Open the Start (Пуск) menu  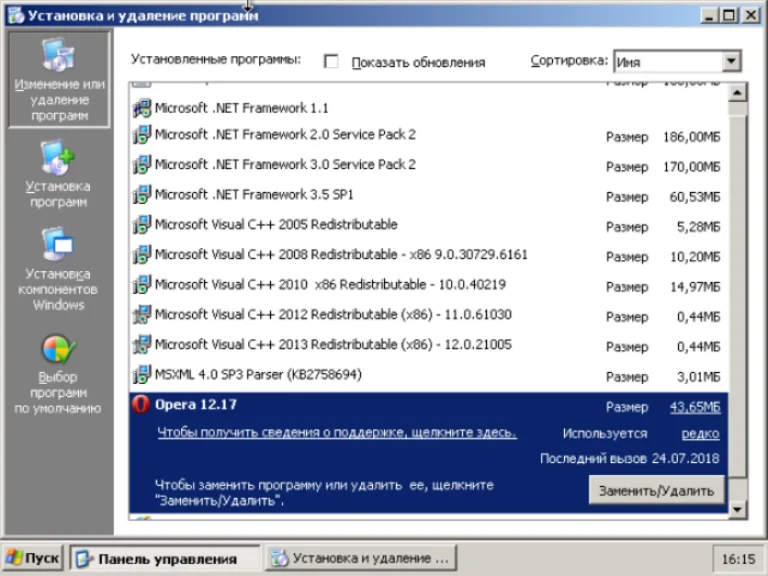(x=32, y=558)
